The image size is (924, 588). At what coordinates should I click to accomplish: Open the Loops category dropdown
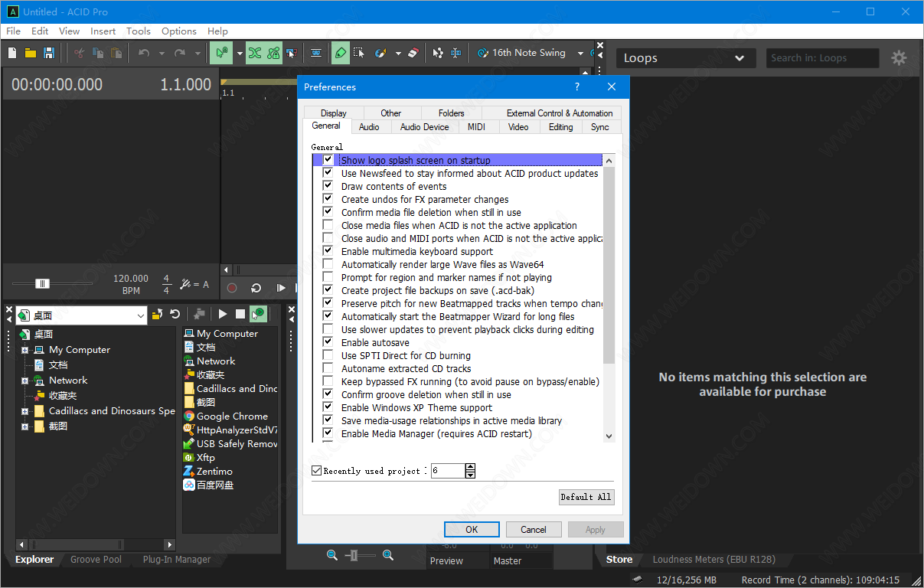coord(684,58)
